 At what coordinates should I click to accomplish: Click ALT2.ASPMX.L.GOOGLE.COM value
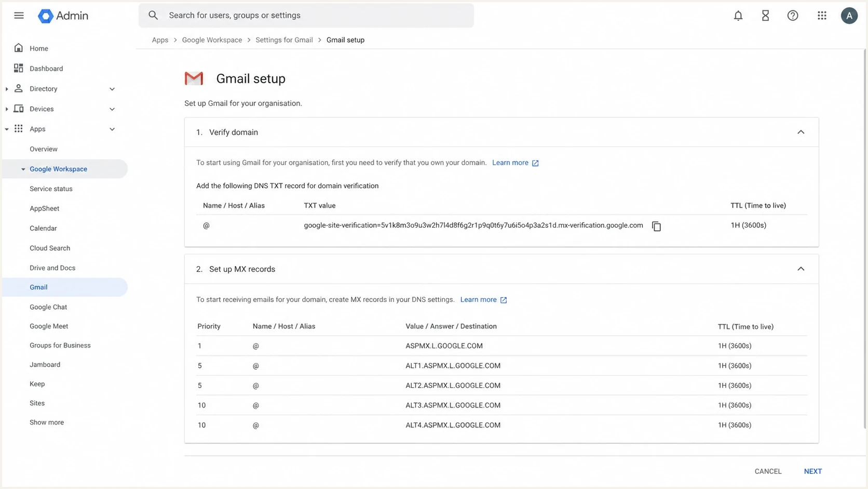coord(453,386)
